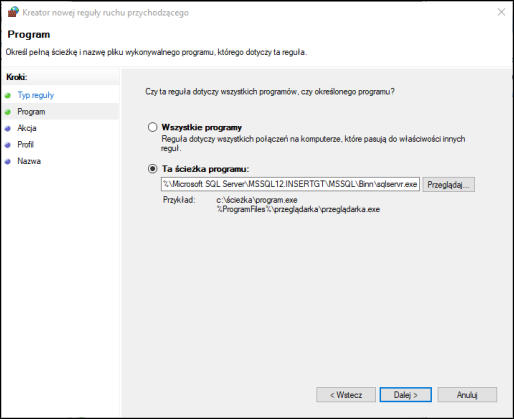Select the 'Ta ścieżka programu' radio button
The height and width of the screenshot is (419, 514).
152,169
